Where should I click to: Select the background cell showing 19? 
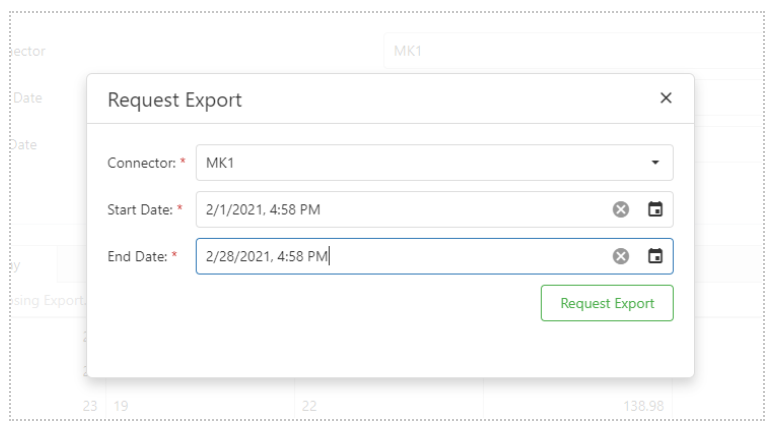coord(121,406)
